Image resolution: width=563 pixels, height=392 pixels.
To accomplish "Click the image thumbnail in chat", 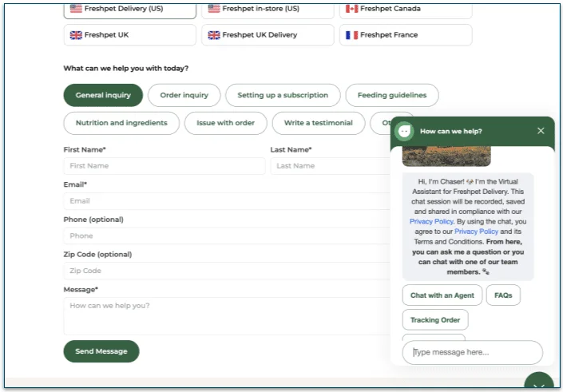I will tap(446, 156).
